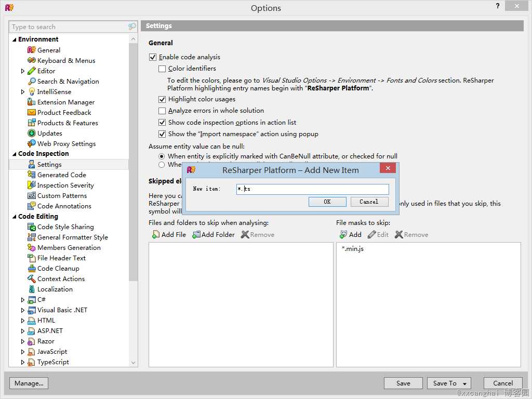The image size is (532, 399).
Task: Open Members Generation icon
Action: (31, 247)
